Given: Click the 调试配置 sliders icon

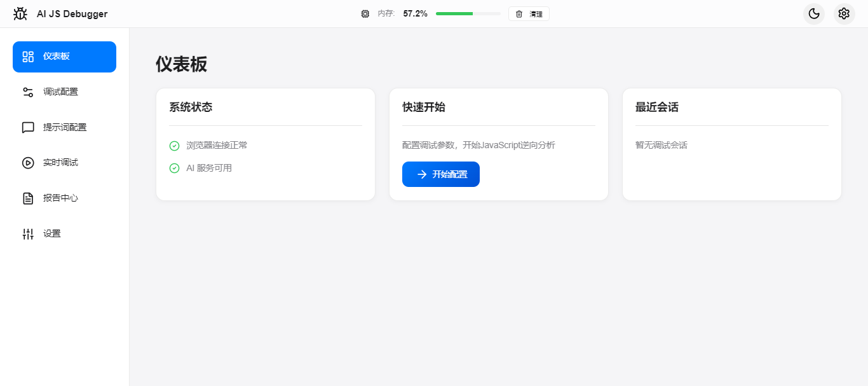Looking at the screenshot, I should click(28, 92).
